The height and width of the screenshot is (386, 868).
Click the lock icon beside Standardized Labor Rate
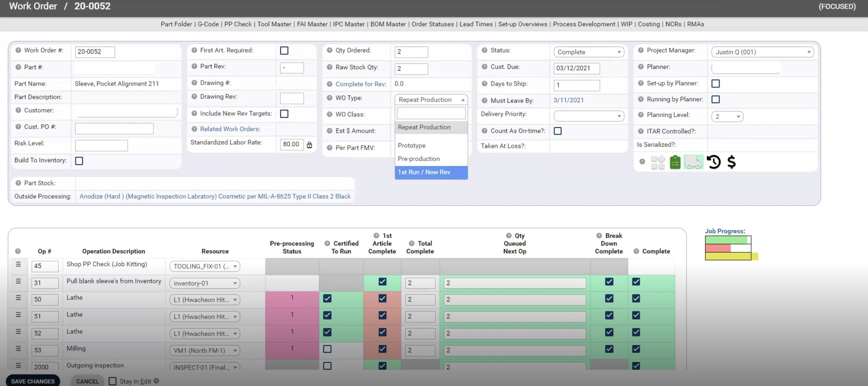[309, 145]
